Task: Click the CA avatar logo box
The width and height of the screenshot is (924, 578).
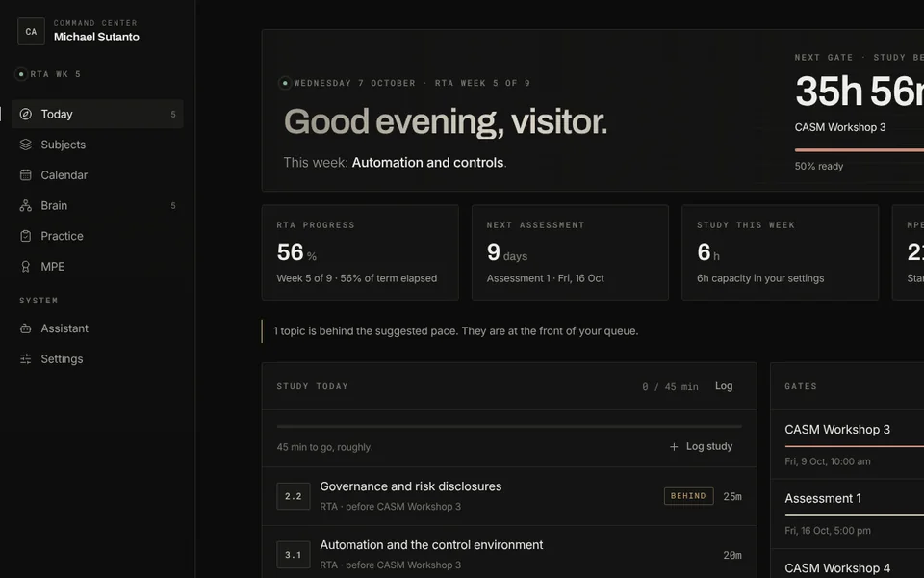Action: tap(31, 31)
